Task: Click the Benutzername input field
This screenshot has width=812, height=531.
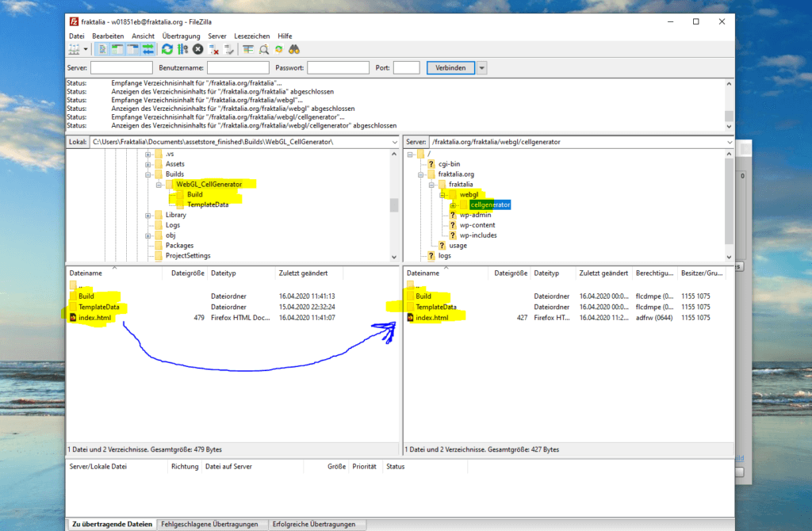Action: point(238,68)
